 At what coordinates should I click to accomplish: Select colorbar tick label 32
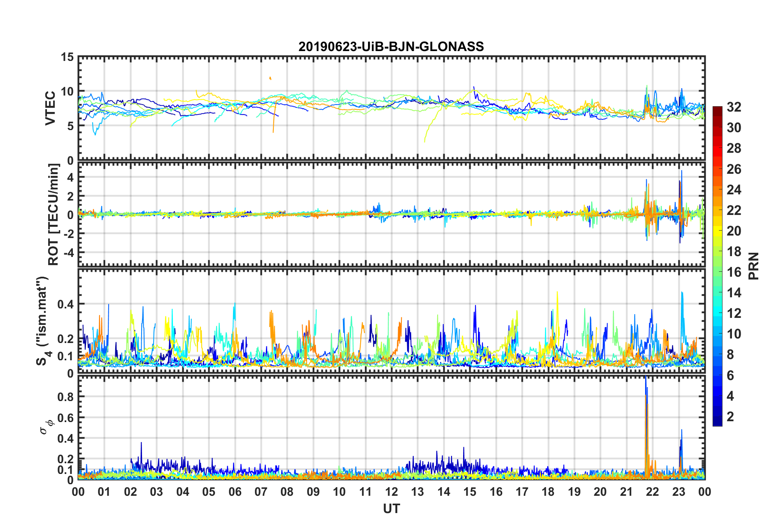point(734,107)
